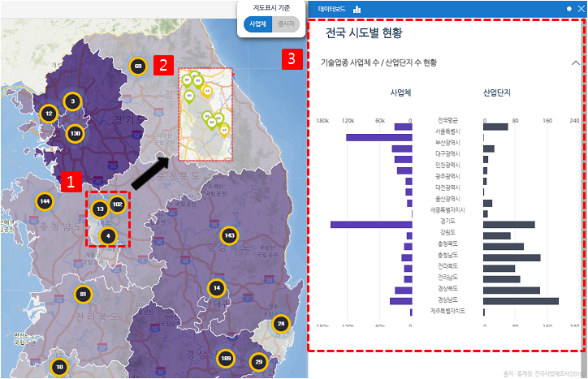Close the 데이터보드 panel with X
Viewport: 588px width, 379px height.
581,9
